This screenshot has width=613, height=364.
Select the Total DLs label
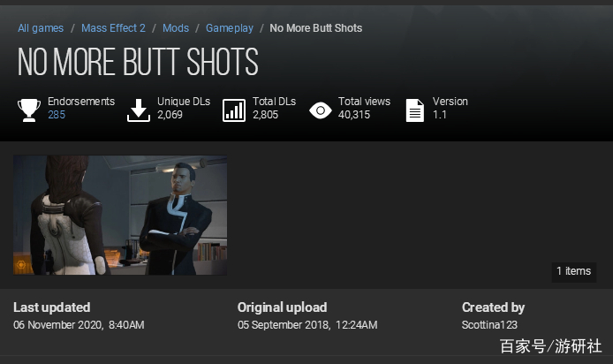[274, 102]
